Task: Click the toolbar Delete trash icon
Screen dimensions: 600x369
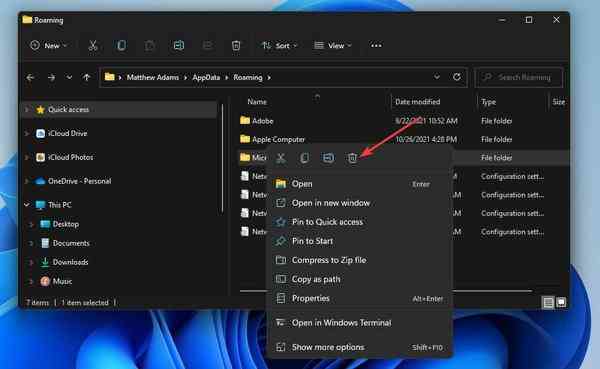Action: point(236,46)
